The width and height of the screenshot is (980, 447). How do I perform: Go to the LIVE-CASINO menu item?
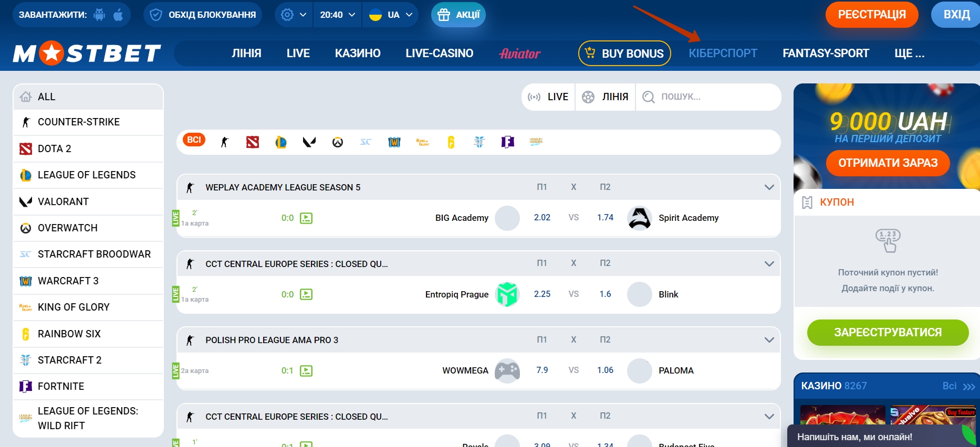(439, 54)
